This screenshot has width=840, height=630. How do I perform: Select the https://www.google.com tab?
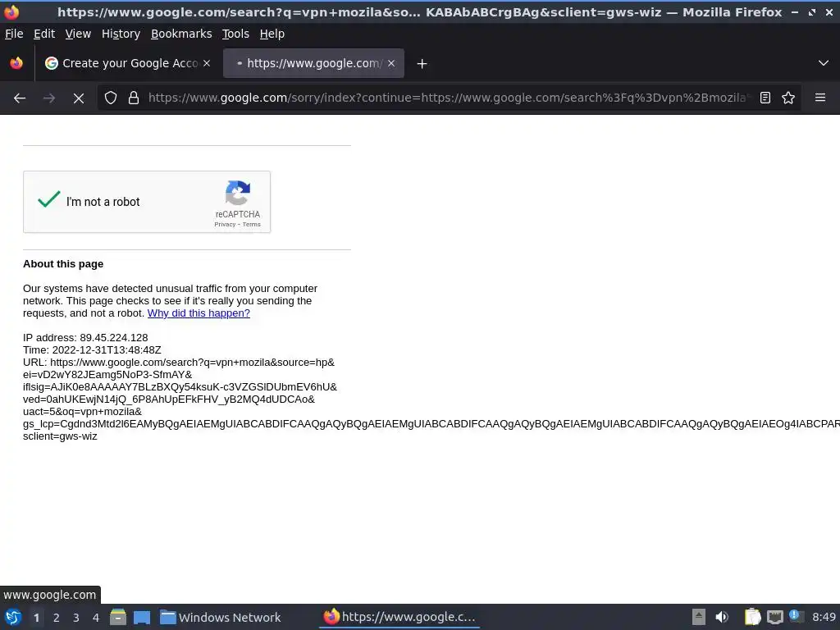point(313,63)
